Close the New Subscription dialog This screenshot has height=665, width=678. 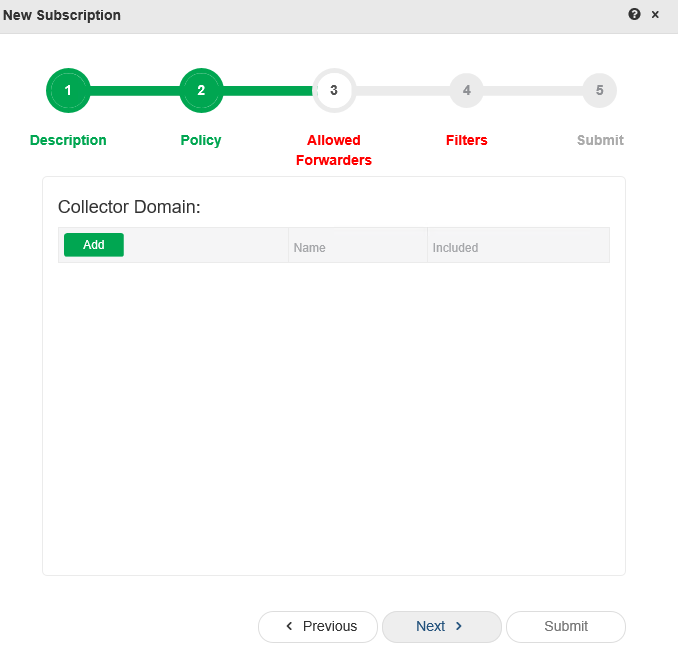(x=655, y=15)
